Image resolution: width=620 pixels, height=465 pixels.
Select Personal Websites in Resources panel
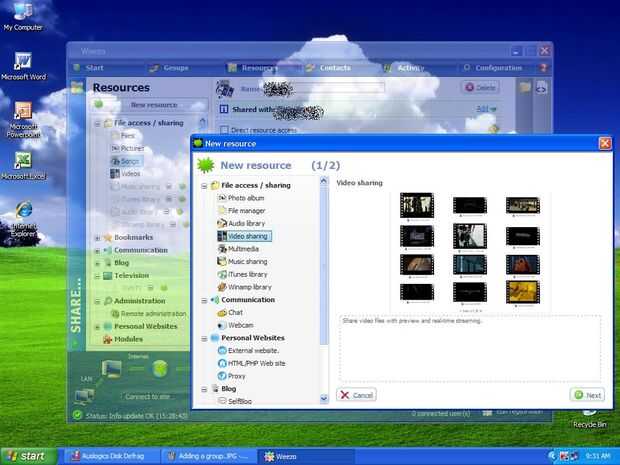(x=140, y=327)
